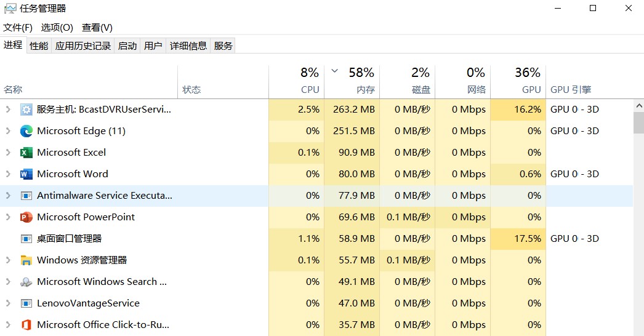Click the process list scrollbar thumb
The width and height of the screenshot is (644, 336).
click(638, 123)
